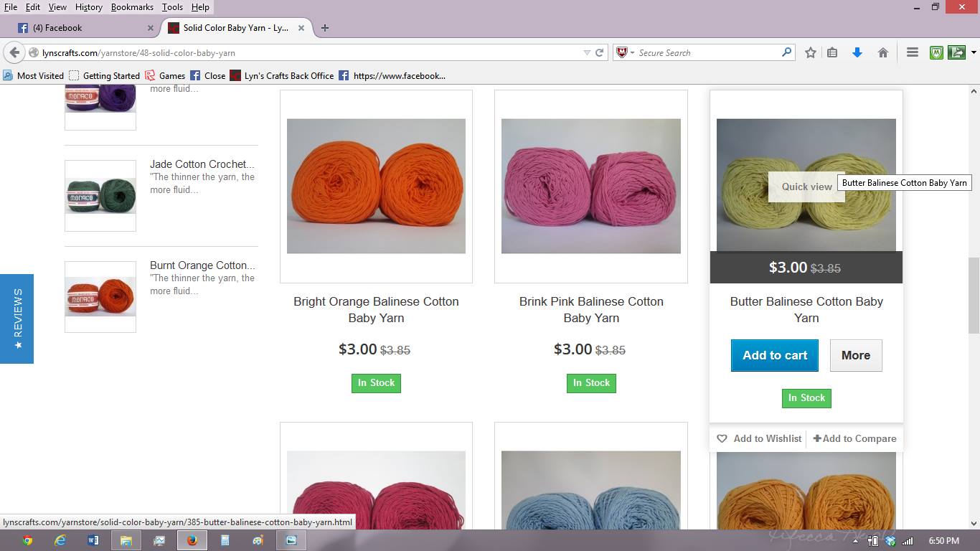
Task: Expand the dropdown arrow beside share icon
Action: point(973,52)
